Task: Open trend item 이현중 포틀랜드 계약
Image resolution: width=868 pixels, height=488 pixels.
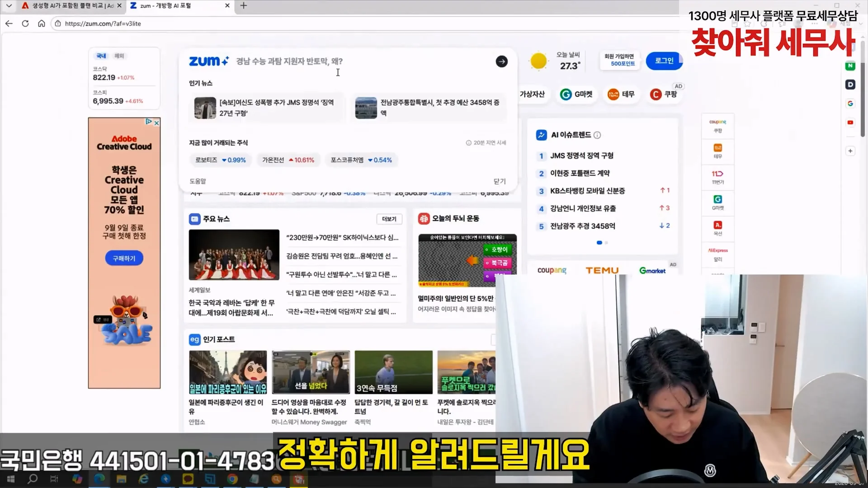Action: click(580, 174)
